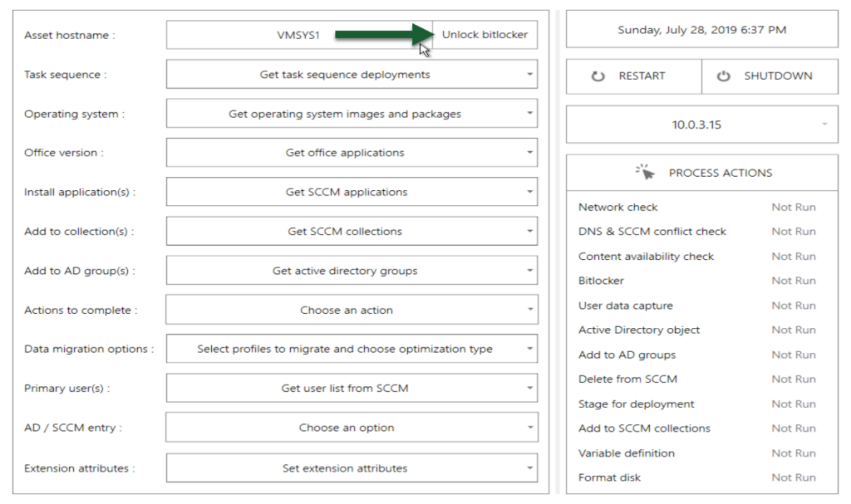Open the Get user list from SCCM dropdown

pos(352,389)
